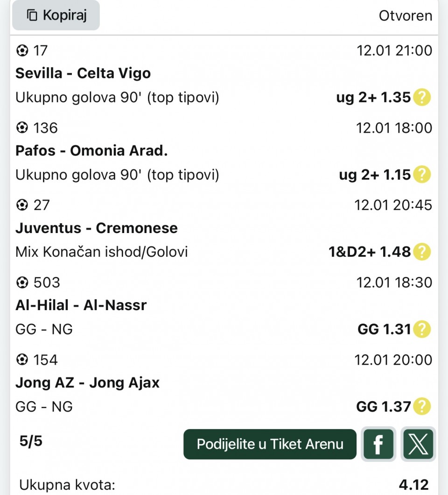Click the 5/5 selections counter
The height and width of the screenshot is (495, 448).
31,441
